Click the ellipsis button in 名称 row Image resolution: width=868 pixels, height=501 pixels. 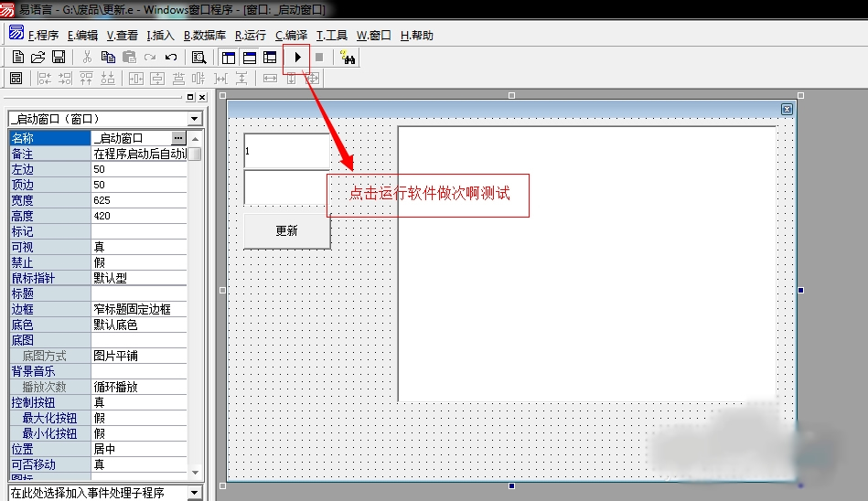click(x=178, y=138)
